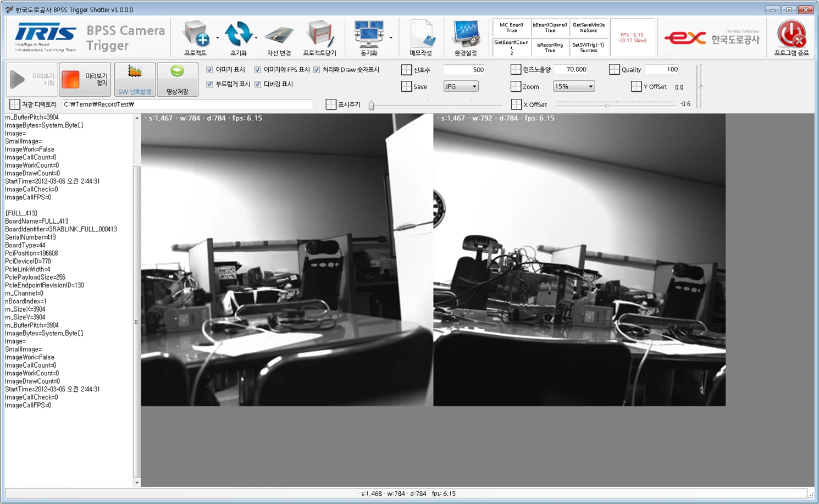Click the grid icon beside Y OffSet

636,86
